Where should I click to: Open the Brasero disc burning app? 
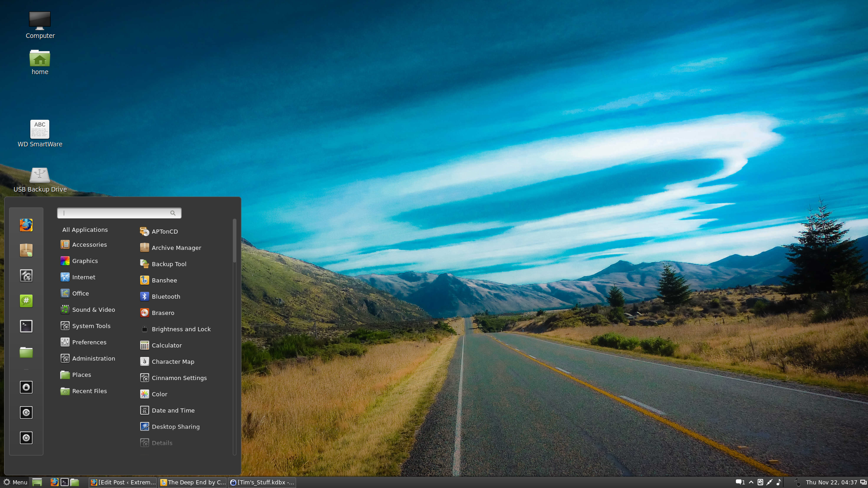coord(163,312)
